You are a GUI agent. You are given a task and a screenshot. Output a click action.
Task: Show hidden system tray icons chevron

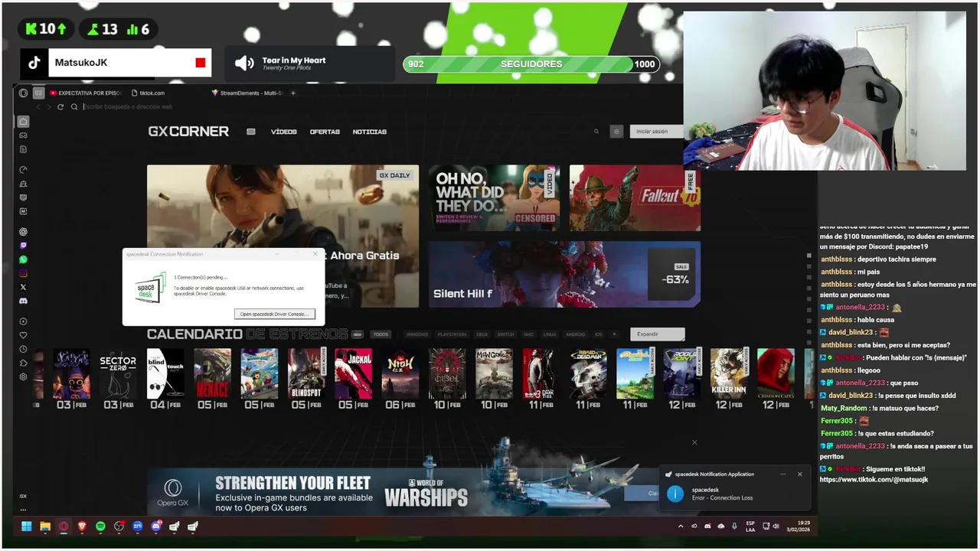pos(681,527)
